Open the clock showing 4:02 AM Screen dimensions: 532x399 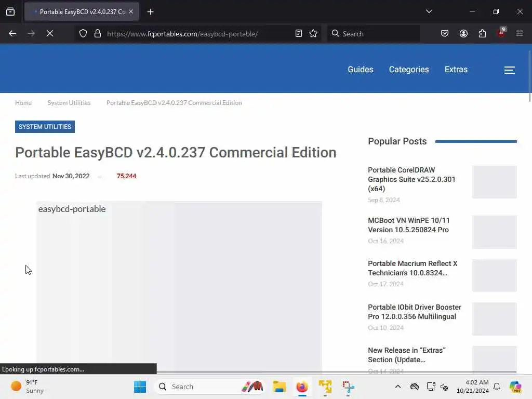(473, 387)
